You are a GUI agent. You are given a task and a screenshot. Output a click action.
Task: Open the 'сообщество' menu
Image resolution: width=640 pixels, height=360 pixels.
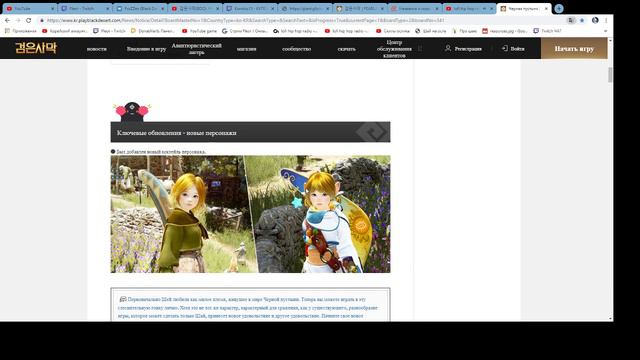(297, 49)
